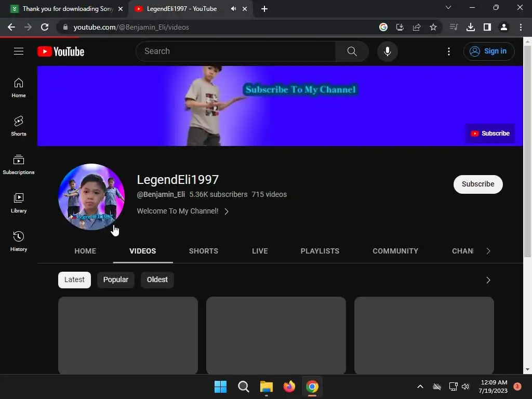Switch to the VIDEOS channel tab

point(143,251)
